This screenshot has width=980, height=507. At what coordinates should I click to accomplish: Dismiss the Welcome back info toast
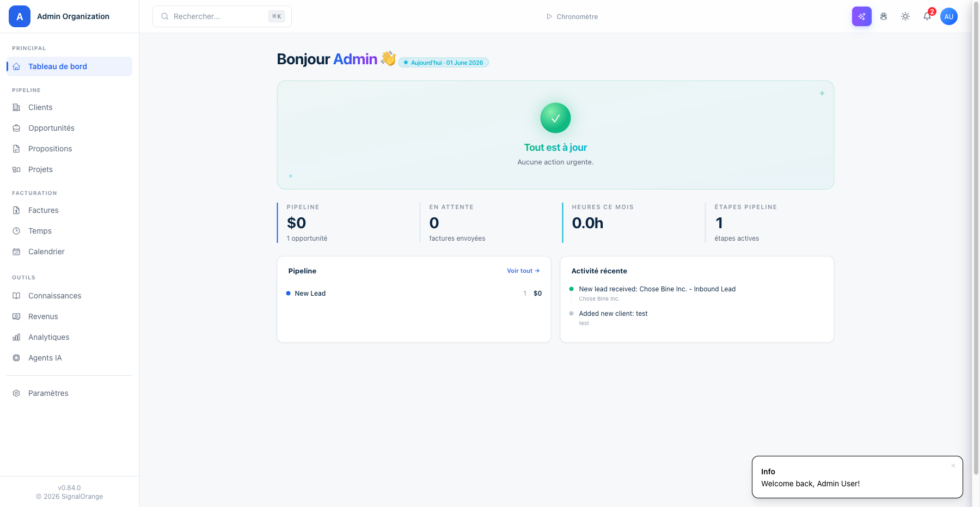click(953, 466)
